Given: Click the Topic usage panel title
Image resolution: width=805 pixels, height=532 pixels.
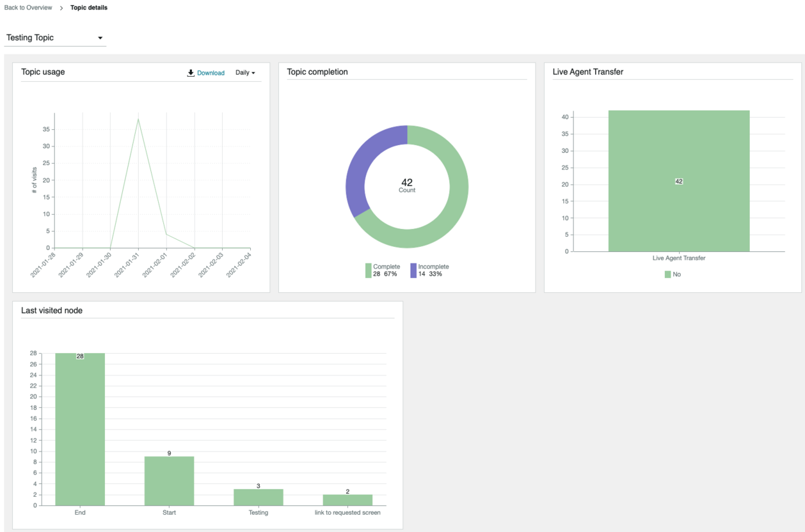Looking at the screenshot, I should point(43,72).
